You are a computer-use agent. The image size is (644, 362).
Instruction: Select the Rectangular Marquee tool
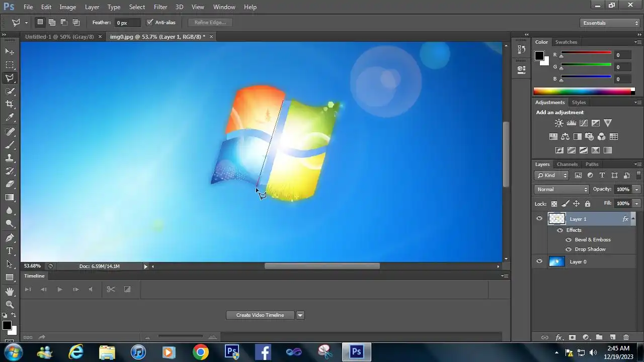point(10,65)
